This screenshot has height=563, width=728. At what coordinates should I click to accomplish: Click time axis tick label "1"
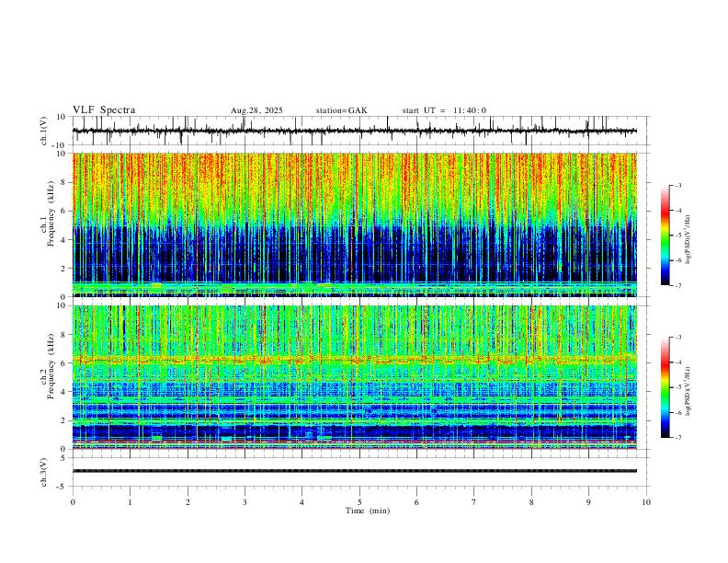tap(130, 502)
